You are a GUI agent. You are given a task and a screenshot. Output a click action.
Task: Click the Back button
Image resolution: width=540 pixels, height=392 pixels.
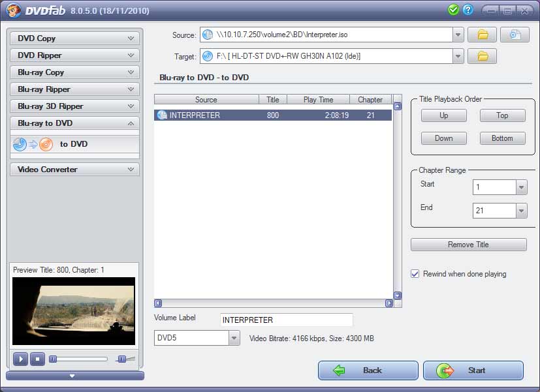click(368, 370)
